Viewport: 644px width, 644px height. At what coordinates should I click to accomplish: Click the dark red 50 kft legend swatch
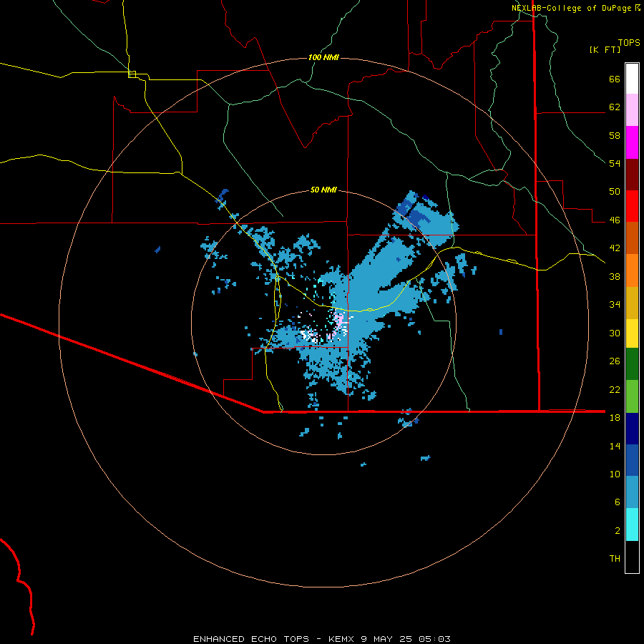pos(632,175)
